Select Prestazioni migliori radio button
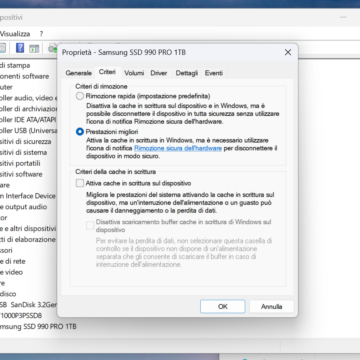The width and height of the screenshot is (360, 360). point(80,132)
